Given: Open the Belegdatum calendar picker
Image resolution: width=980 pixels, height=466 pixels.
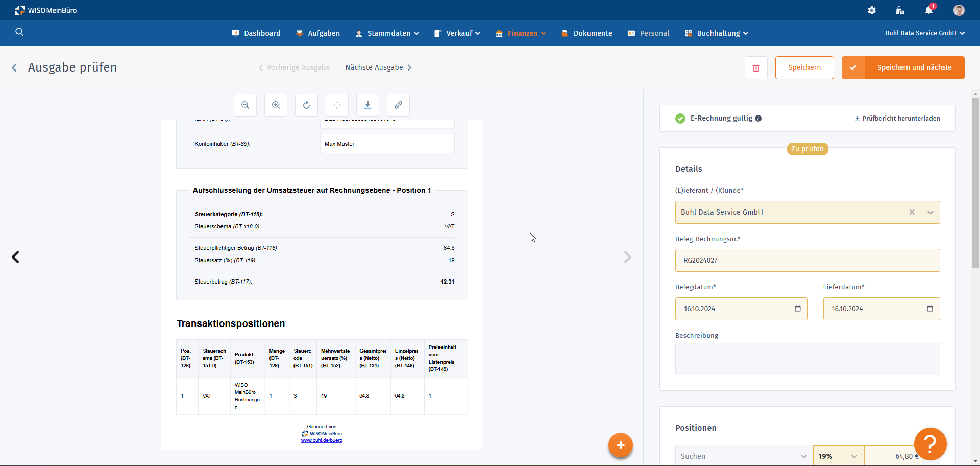Looking at the screenshot, I should click(798, 309).
